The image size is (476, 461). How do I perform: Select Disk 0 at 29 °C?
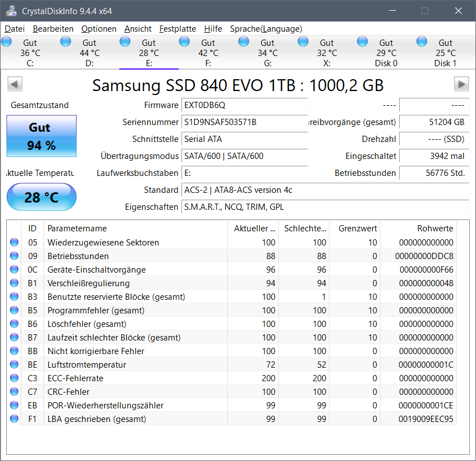click(386, 53)
